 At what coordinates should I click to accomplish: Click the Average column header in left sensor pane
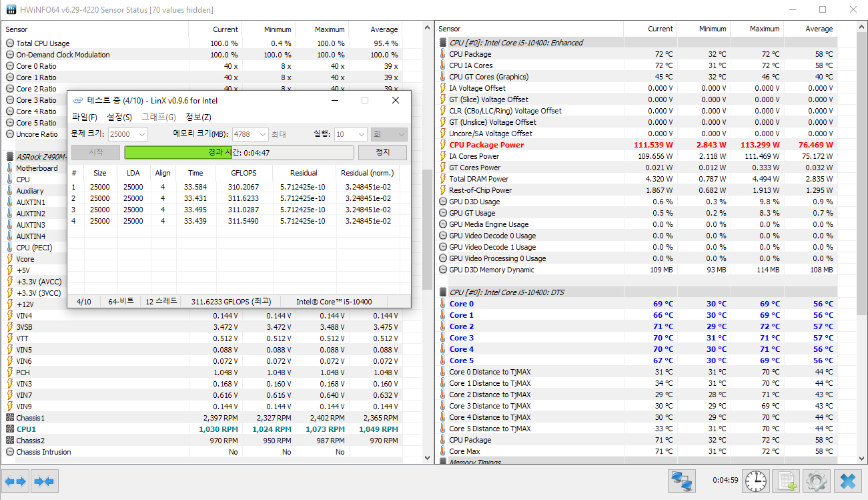tap(376, 29)
